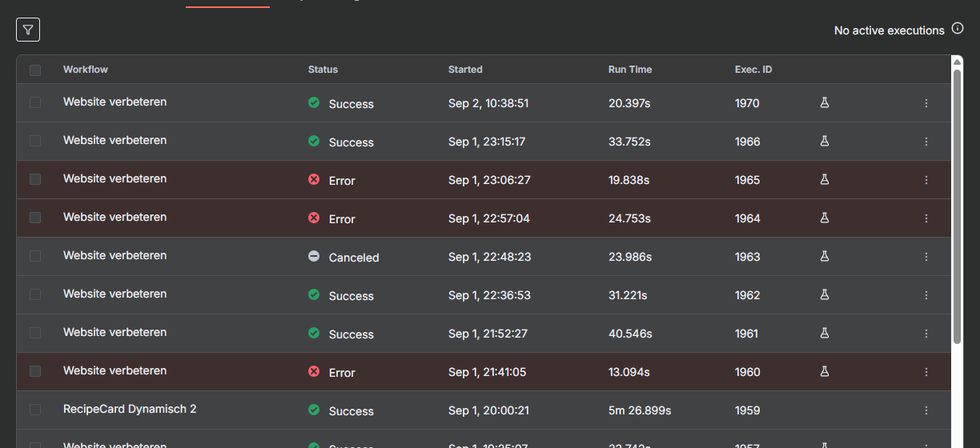Image resolution: width=980 pixels, height=448 pixels.
Task: Click the test flask icon on execution 1965
Action: click(824, 180)
